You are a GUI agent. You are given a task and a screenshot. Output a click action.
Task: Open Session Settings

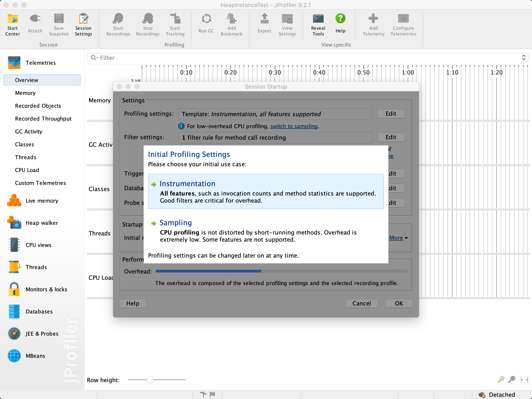83,25
